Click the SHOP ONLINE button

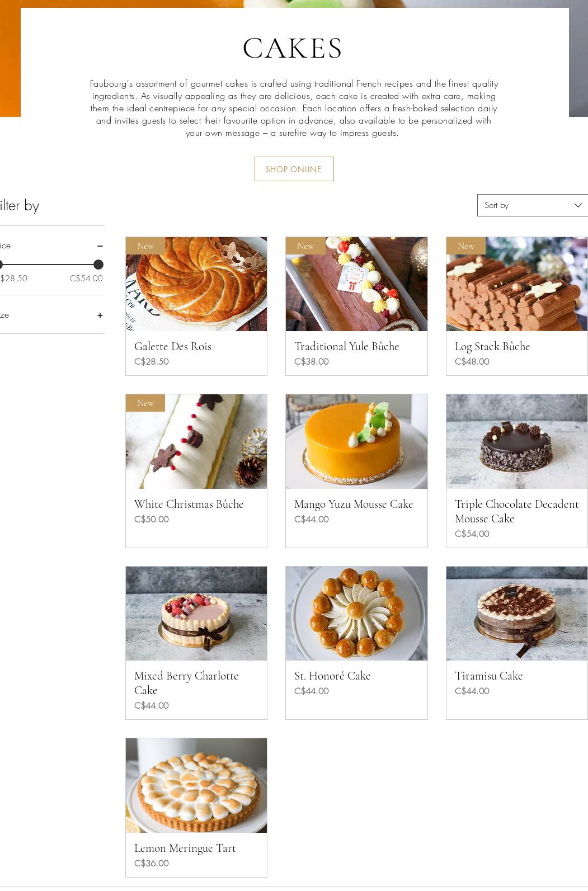click(x=294, y=169)
